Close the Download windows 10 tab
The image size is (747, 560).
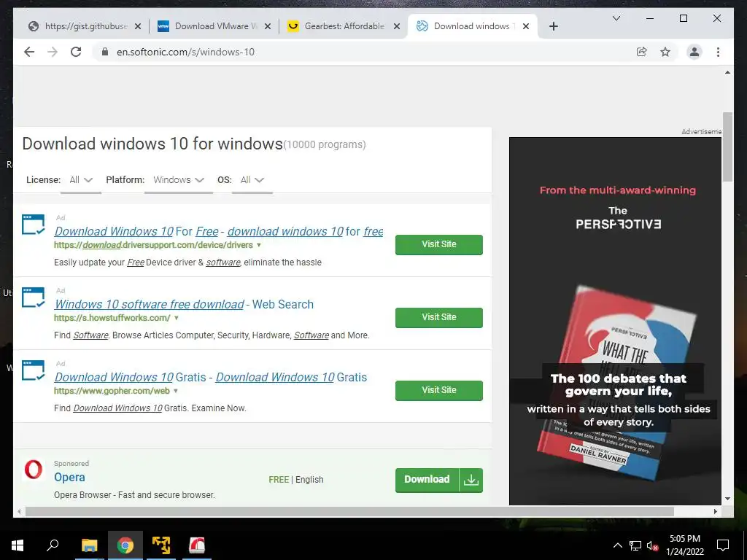[x=525, y=26]
